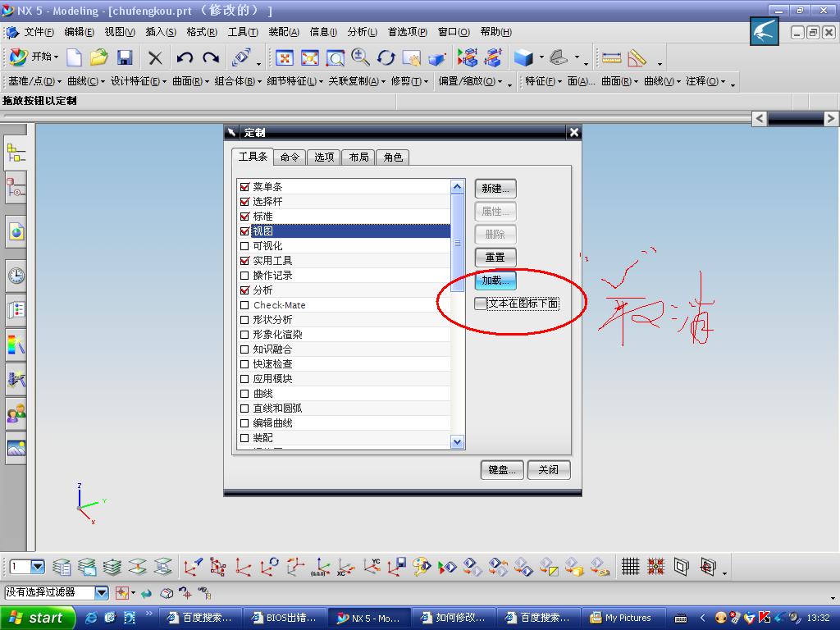Switch to the 命令 tab

290,157
